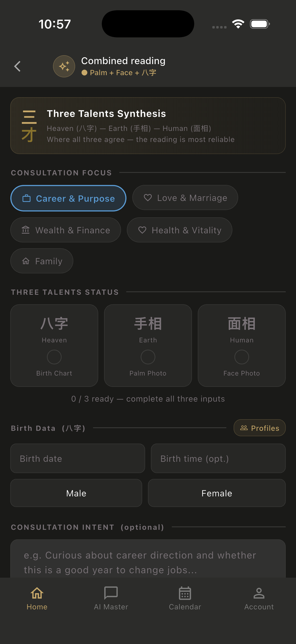Select Male gender option
Image resolution: width=296 pixels, height=644 pixels.
(76, 493)
